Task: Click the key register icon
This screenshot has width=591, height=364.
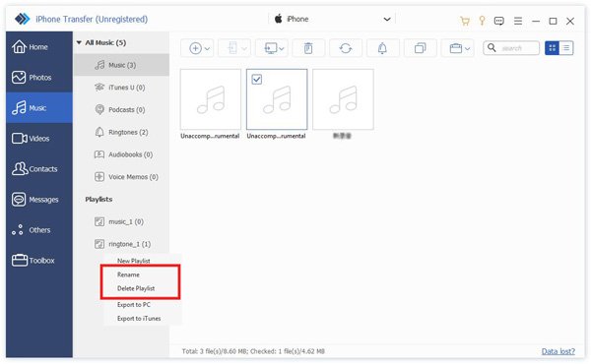Action: click(x=482, y=21)
